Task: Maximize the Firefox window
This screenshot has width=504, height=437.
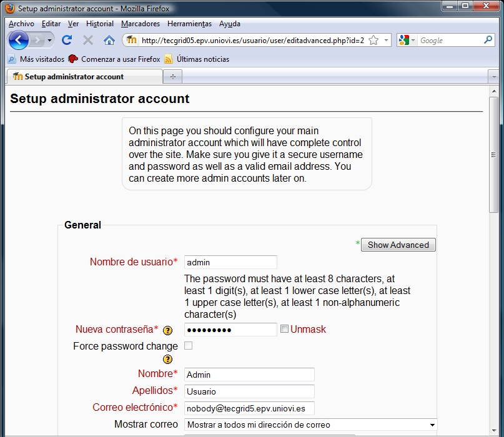Action: 465,6
